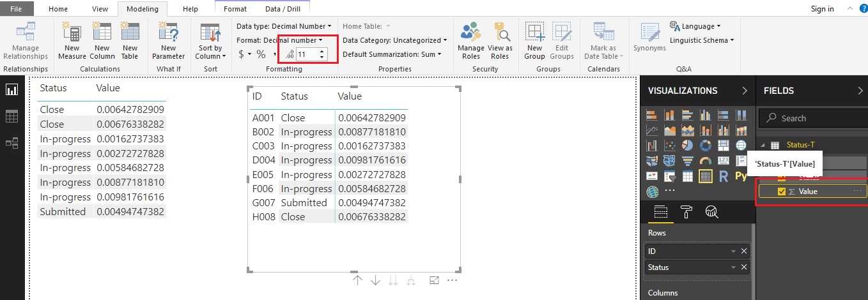Remove Status field from Rows
The height and width of the screenshot is (300, 868).
[744, 267]
